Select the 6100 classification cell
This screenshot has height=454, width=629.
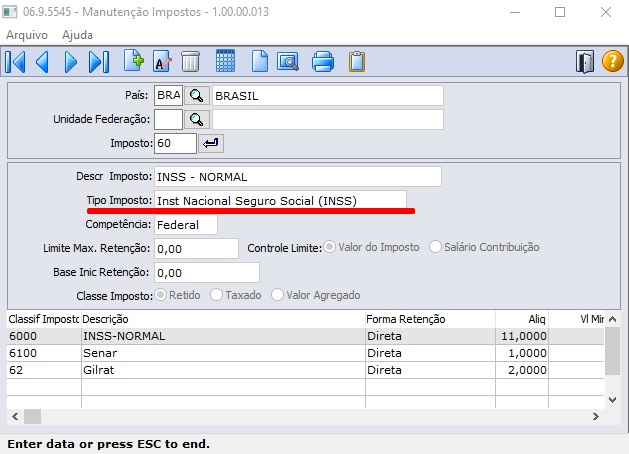coord(44,353)
